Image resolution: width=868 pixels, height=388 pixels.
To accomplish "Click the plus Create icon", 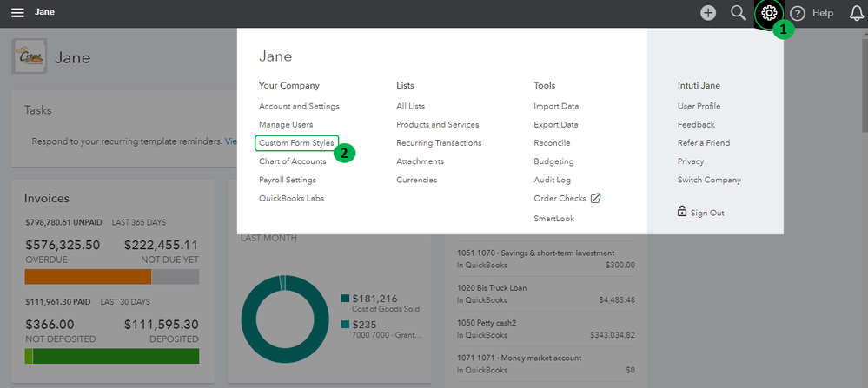I will coord(709,13).
